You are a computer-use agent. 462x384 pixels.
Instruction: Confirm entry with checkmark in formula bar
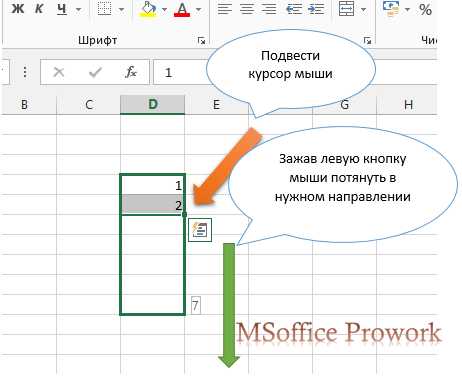pos(95,72)
